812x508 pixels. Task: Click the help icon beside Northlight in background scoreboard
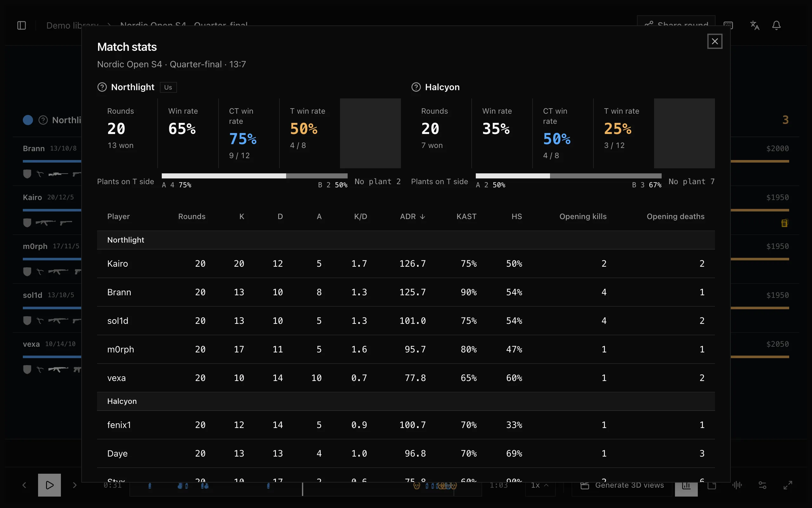43,120
